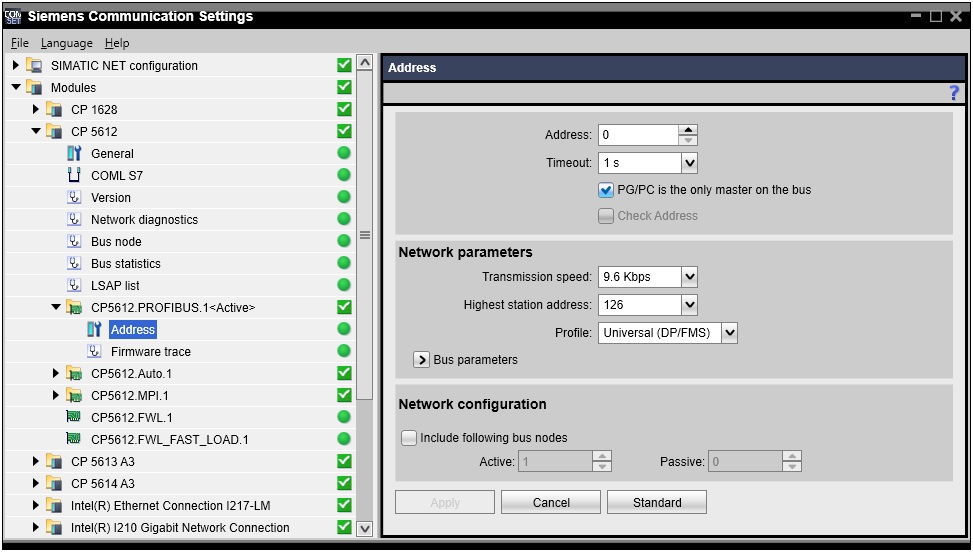973x552 pixels.
Task: Click the CP 5612 folder icon
Action: click(55, 131)
